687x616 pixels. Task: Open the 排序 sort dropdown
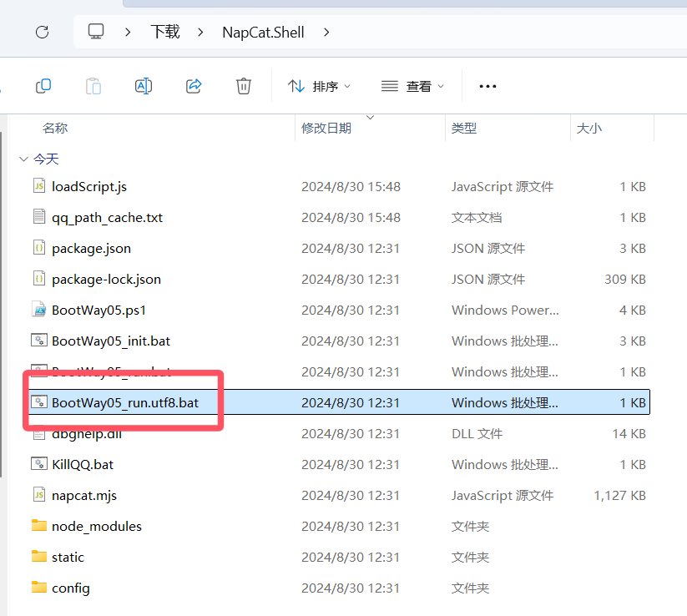(x=319, y=86)
